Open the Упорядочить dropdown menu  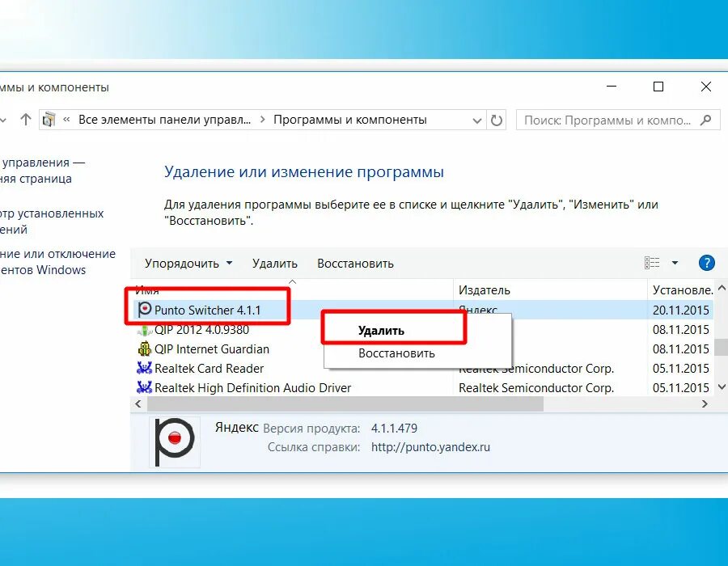(x=188, y=264)
